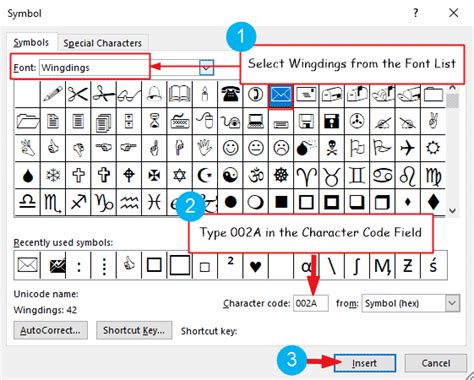Choose the keyboard symbol

coord(179,121)
